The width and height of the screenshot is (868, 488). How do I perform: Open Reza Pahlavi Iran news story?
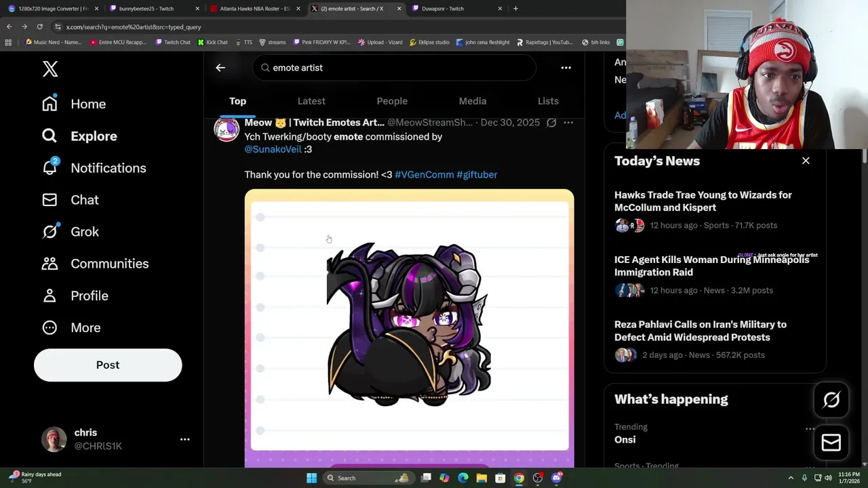click(x=701, y=331)
